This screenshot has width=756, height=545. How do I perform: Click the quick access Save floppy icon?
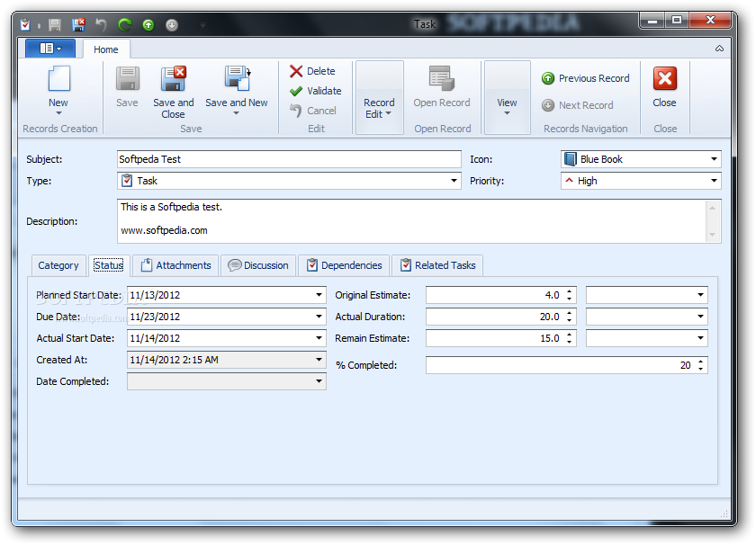pyautogui.click(x=55, y=24)
